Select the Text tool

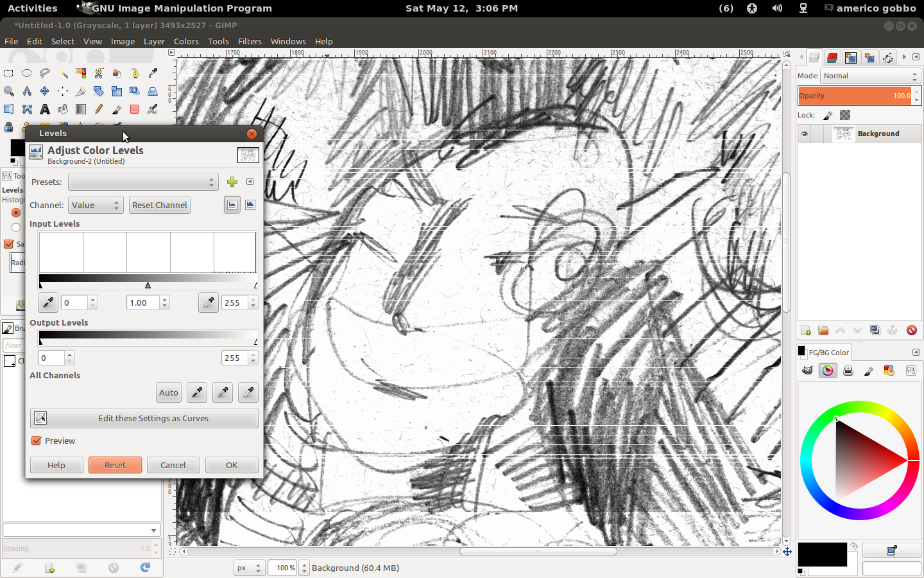[45, 109]
